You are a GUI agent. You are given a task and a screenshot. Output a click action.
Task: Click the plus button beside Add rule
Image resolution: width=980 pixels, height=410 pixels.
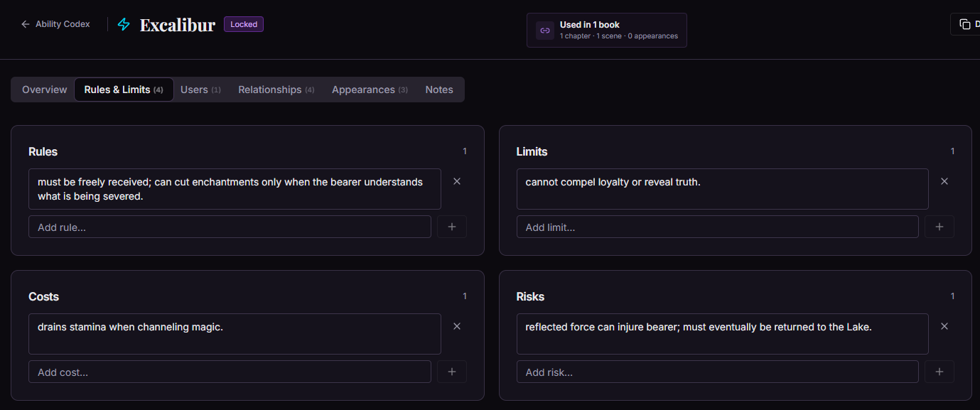(x=452, y=227)
